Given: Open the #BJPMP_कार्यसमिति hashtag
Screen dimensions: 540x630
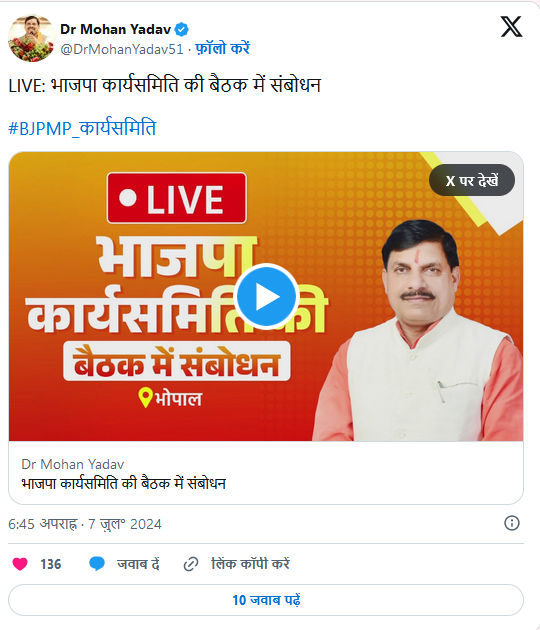Looking at the screenshot, I should click(82, 129).
